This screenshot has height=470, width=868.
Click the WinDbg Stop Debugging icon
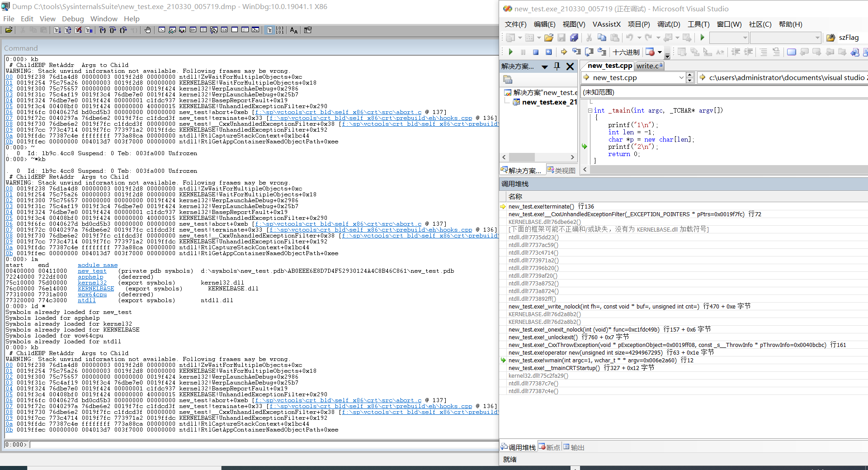coord(78,30)
